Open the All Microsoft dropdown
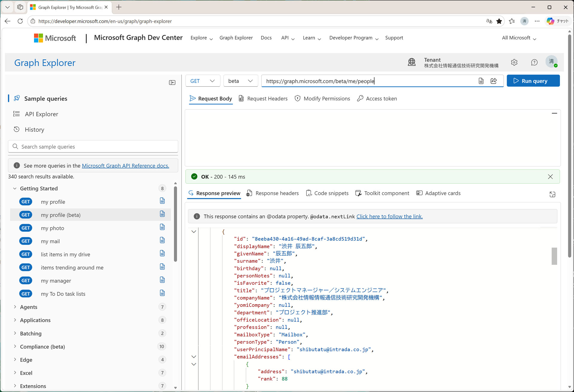Image resolution: width=574 pixels, height=392 pixels. 519,38
